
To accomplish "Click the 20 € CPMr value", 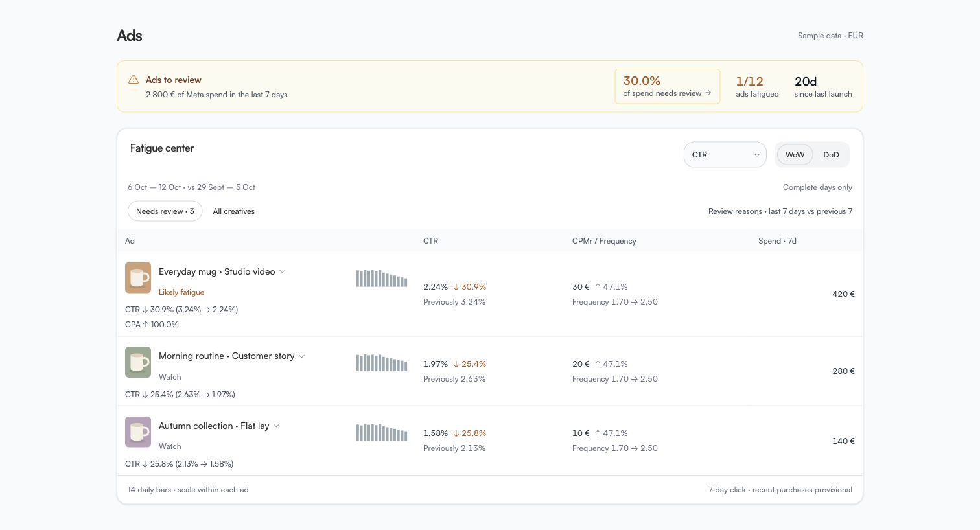I will 581,363.
